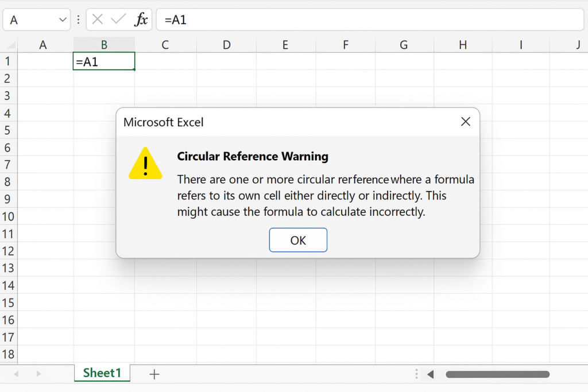Click the Enter checkmark in formula bar
588x392 pixels.
pos(118,20)
